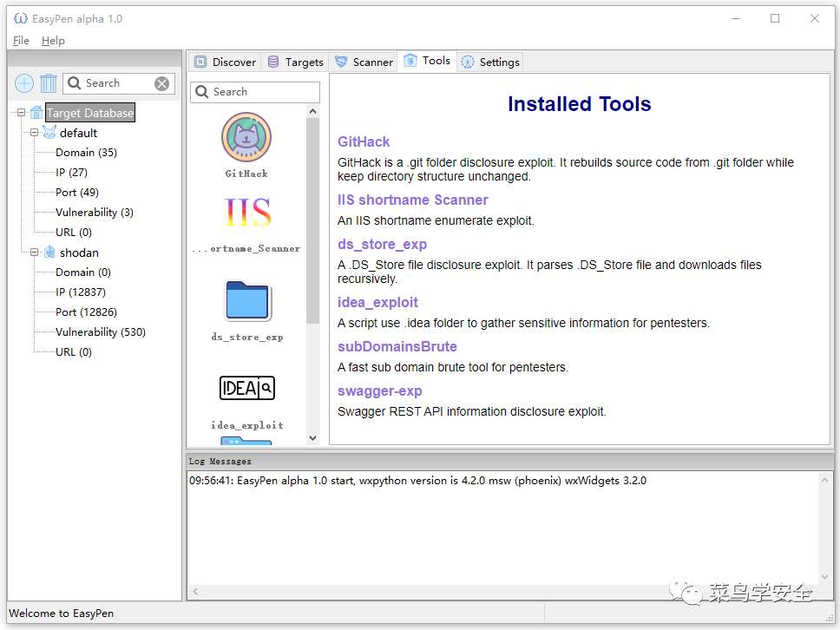
Task: Click the ds_store_exp label in tool list
Action: click(x=247, y=338)
